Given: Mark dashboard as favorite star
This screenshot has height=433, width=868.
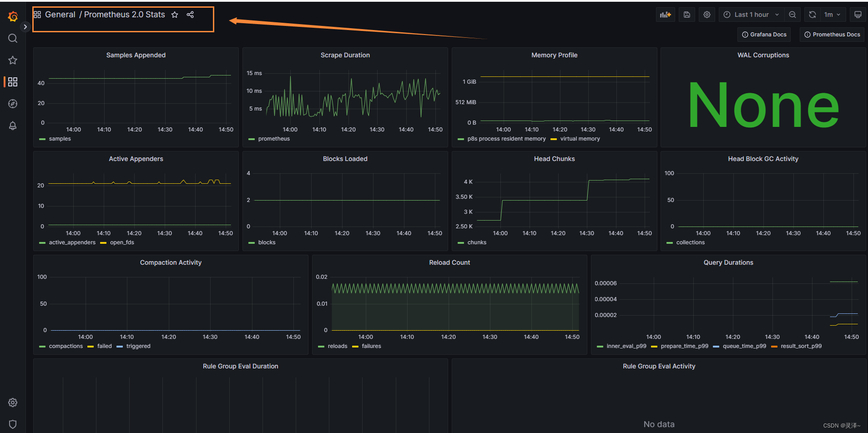Looking at the screenshot, I should [175, 15].
